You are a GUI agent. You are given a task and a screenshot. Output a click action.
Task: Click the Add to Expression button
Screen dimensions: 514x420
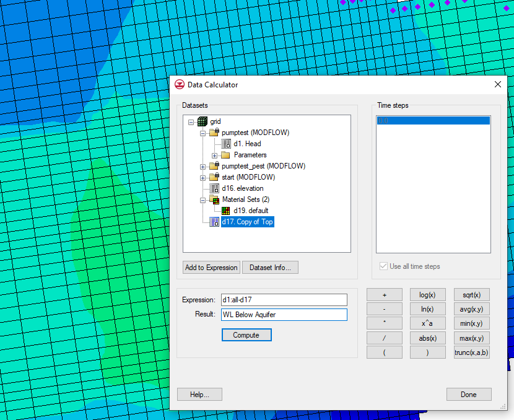pyautogui.click(x=211, y=268)
